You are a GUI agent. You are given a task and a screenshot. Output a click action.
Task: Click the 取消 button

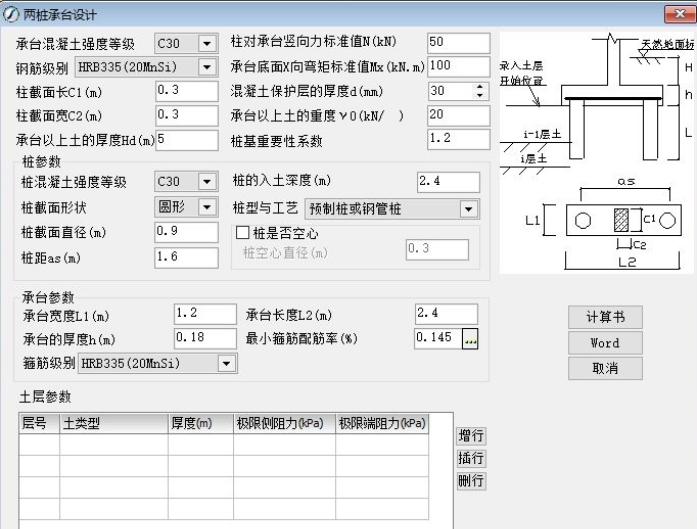click(605, 368)
